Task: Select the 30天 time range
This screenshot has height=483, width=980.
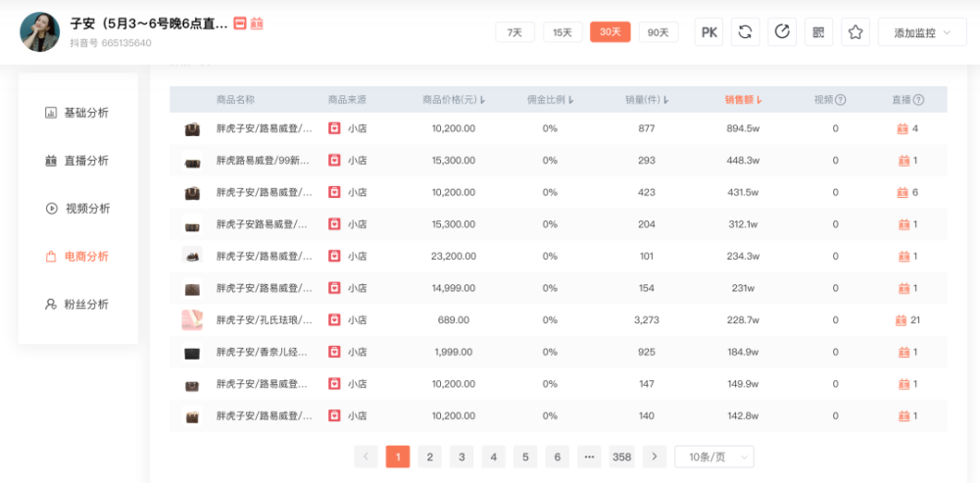Action: click(x=610, y=32)
